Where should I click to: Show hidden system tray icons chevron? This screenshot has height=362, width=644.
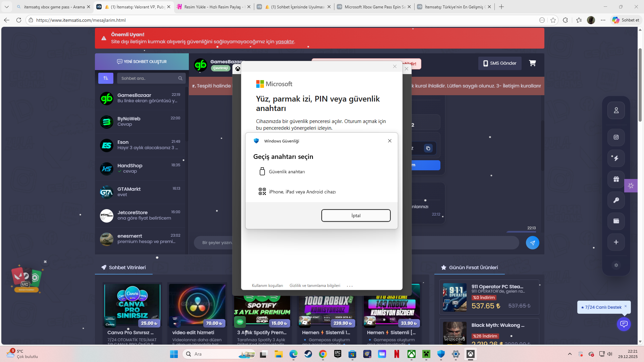[570, 354]
